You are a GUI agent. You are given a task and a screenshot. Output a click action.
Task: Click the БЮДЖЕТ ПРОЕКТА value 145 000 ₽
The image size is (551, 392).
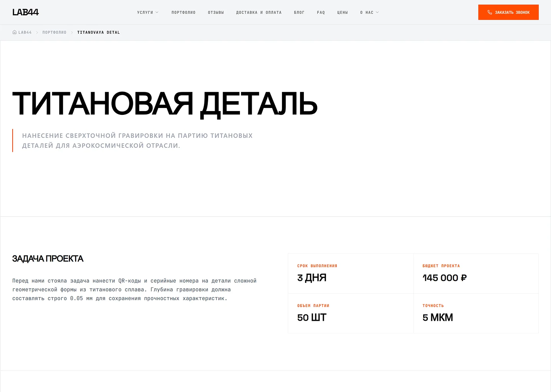444,278
